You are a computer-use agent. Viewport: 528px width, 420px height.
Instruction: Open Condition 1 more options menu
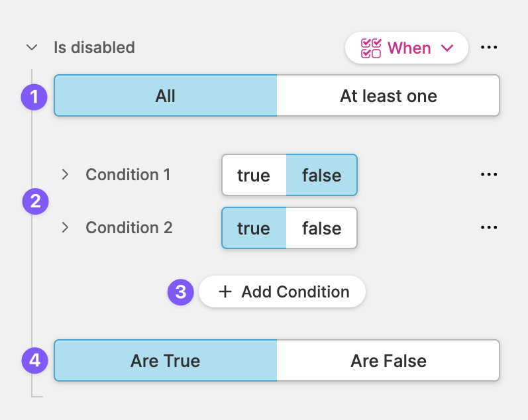coord(489,174)
